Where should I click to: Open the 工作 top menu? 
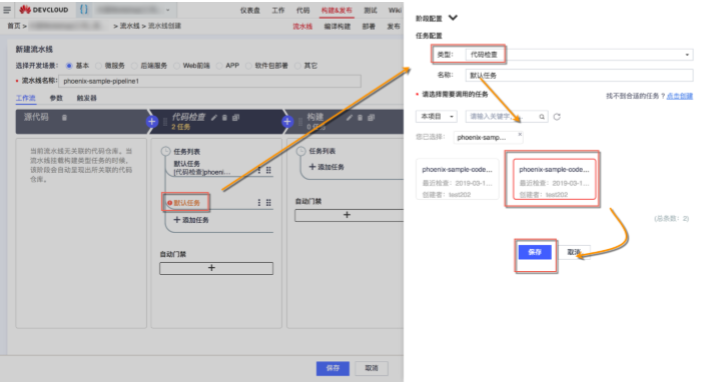click(x=278, y=10)
